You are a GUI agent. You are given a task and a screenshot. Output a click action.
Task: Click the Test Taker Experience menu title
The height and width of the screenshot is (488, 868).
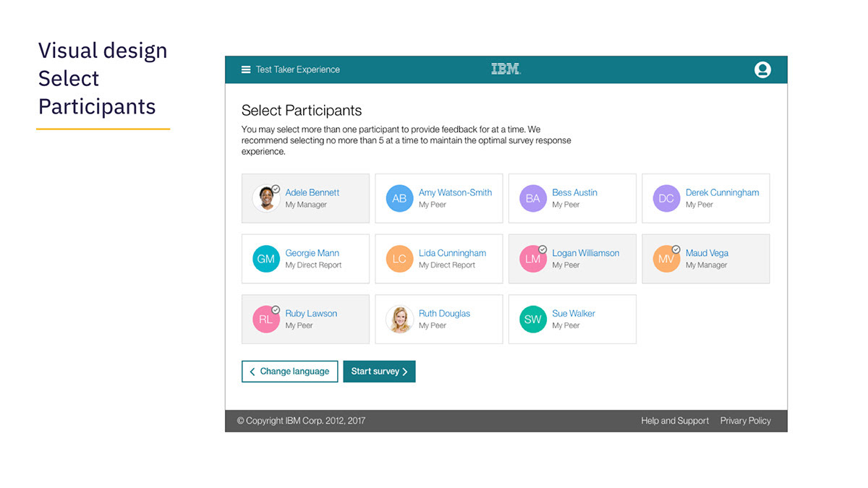tap(297, 69)
